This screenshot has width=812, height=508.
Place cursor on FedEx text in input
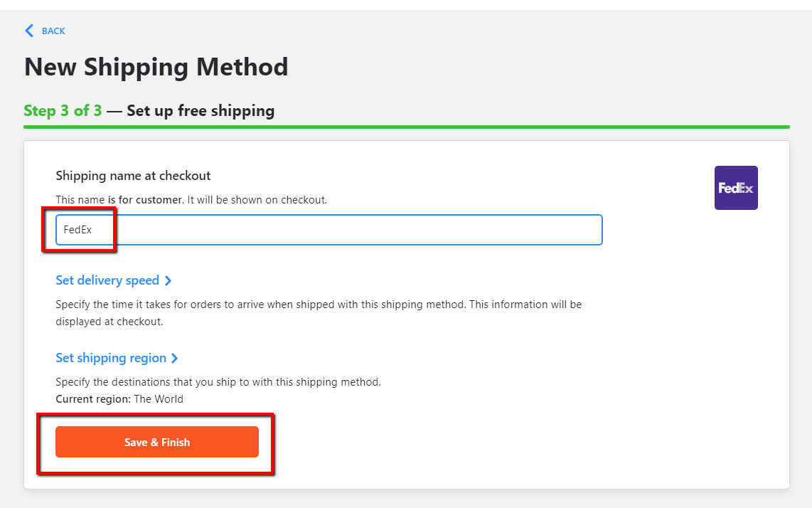pos(78,230)
